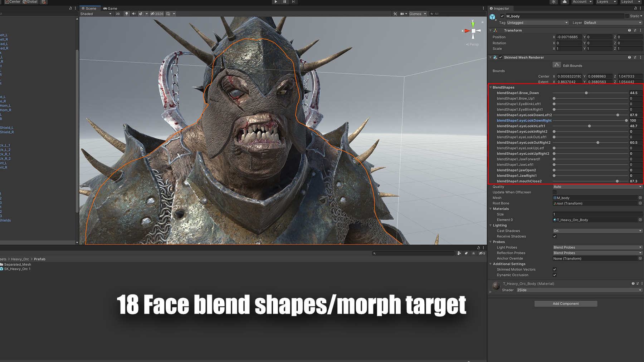Click the scene view tools wrench icon
Screen dimensions: 644x362
(x=395, y=14)
